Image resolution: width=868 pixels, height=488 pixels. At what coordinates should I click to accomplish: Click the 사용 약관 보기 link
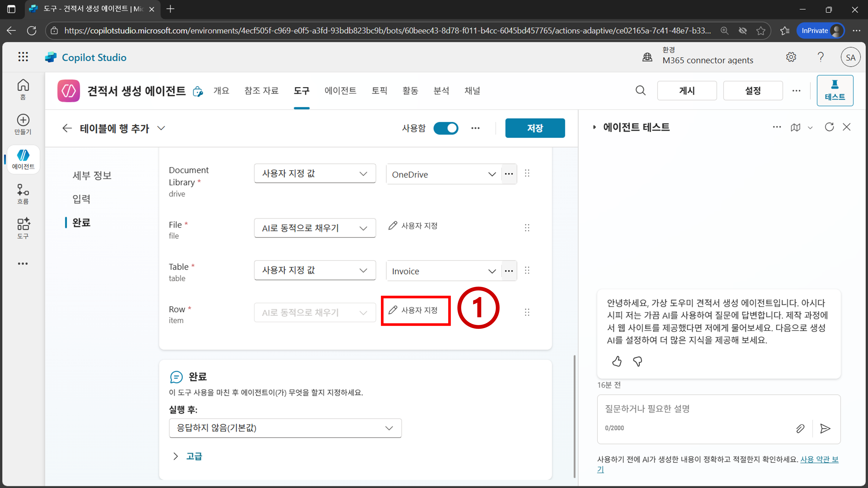819,459
